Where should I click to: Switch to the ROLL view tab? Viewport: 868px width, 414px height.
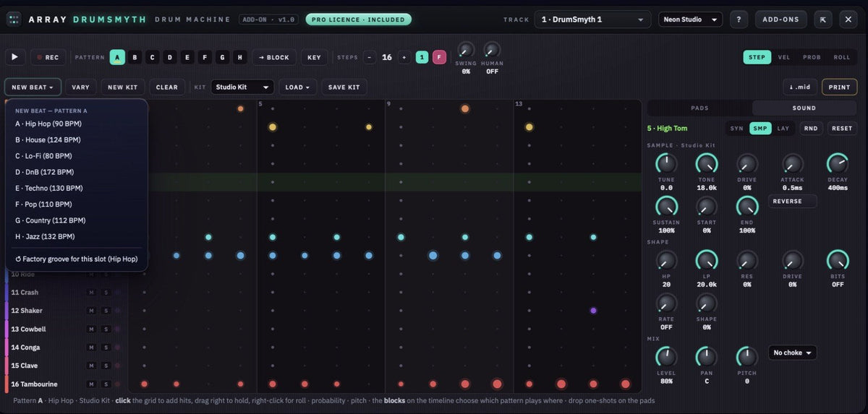tap(842, 57)
